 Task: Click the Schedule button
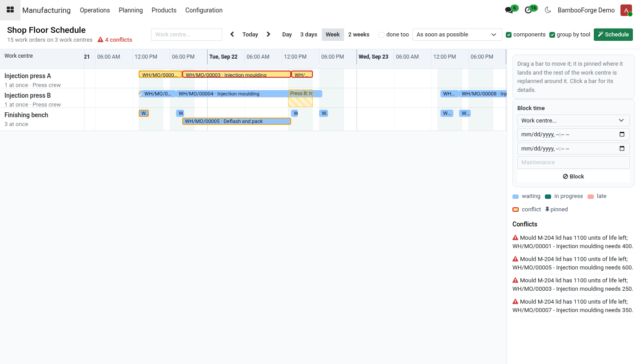(x=613, y=35)
